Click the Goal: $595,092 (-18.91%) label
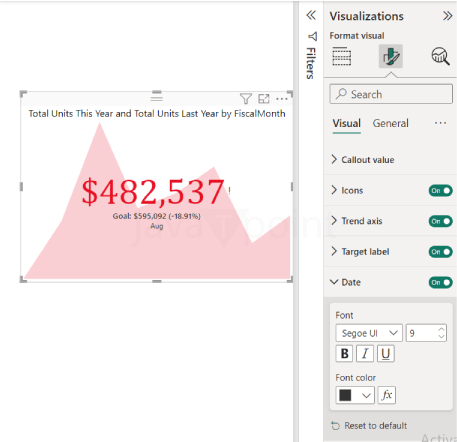Viewport: 457px width, 442px height. [156, 216]
